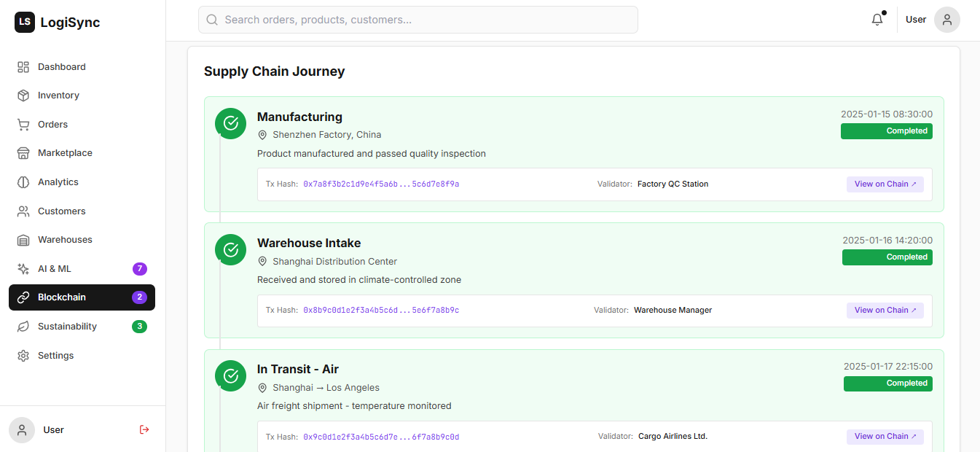Click Warehouse Intake green checkmark circle

231,249
